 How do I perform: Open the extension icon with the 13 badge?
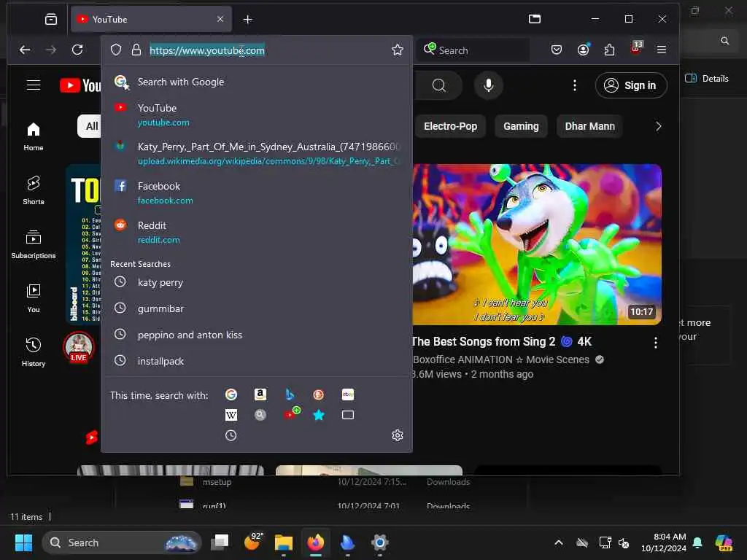click(x=636, y=48)
